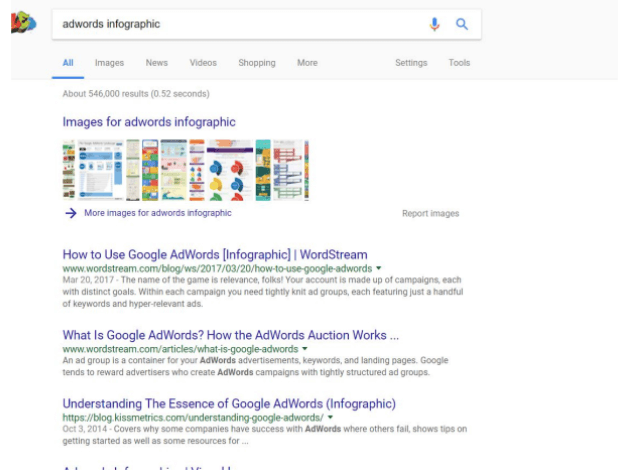Viewport: 624px width, 476px height.
Task: Open Understanding The Essence of Google AdWords
Action: tap(229, 404)
